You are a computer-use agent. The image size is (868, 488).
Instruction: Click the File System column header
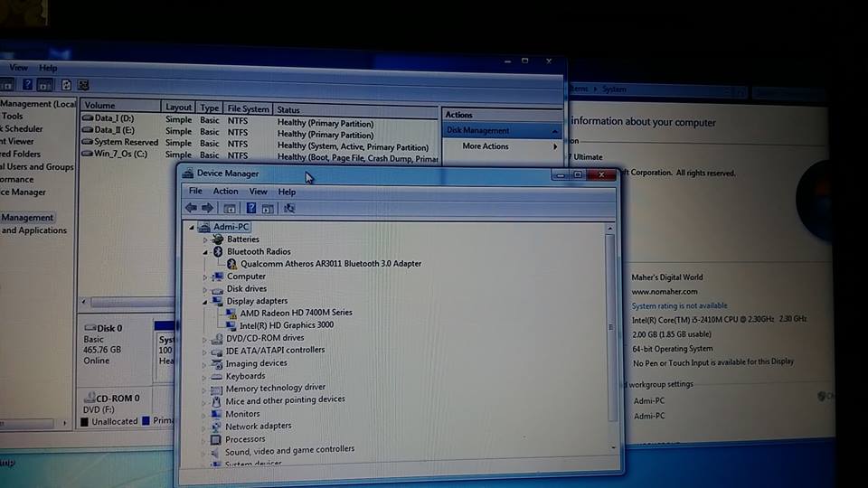click(x=248, y=108)
